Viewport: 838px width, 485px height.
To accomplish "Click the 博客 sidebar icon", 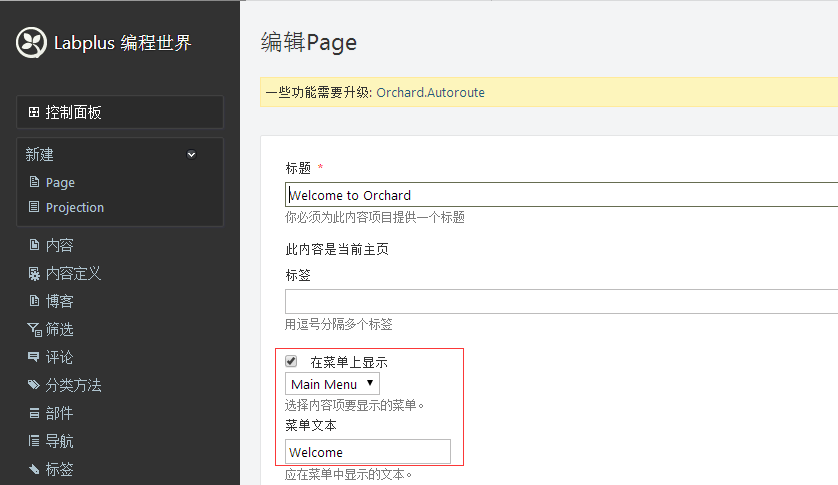I will [x=34, y=301].
